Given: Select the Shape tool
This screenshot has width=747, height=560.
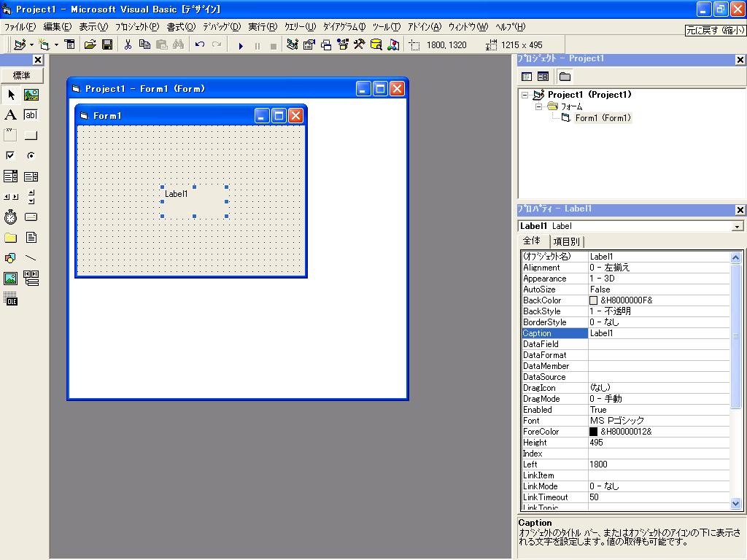Looking at the screenshot, I should (x=10, y=258).
